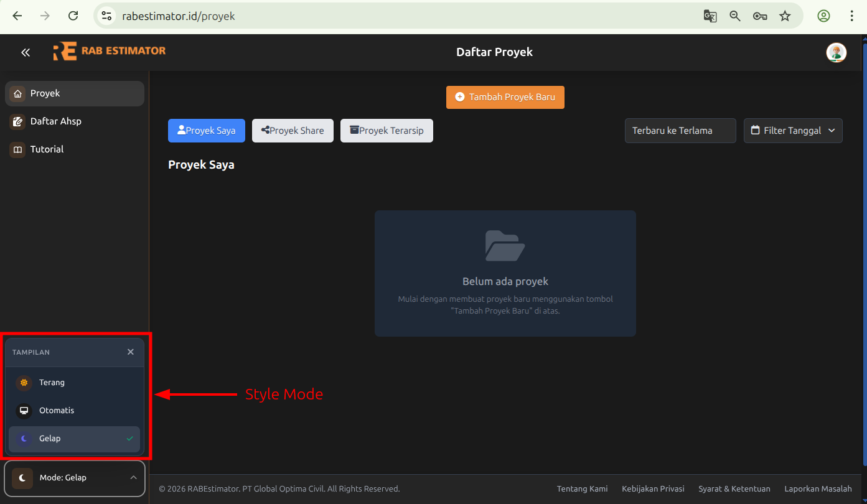Click the RAB Estimator logo

pyautogui.click(x=110, y=52)
